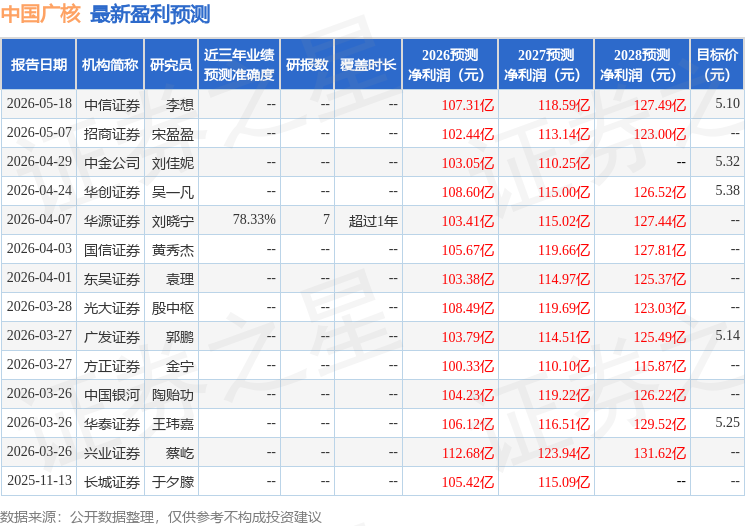Click the 2028预测净利润 header

point(642,65)
